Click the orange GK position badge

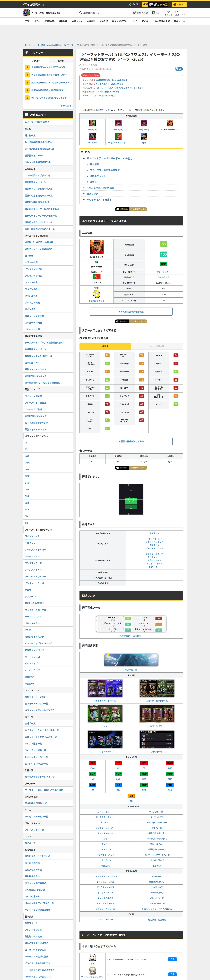(131, 796)
